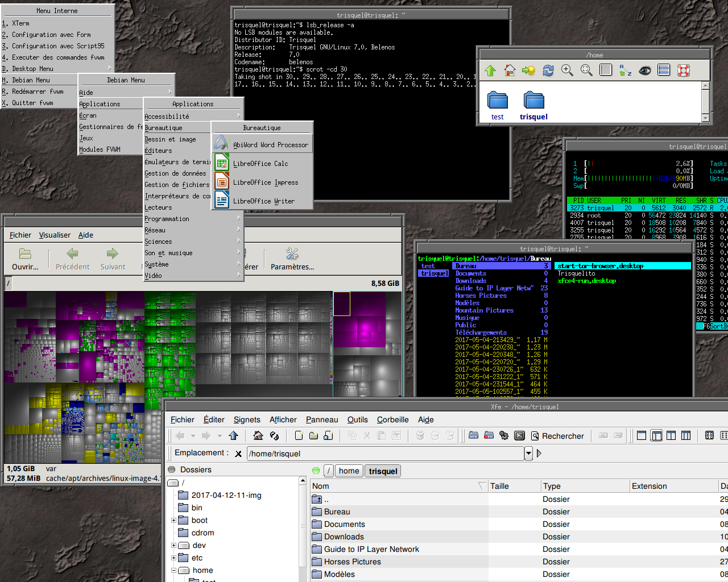728x582 pixels.
Task: Go up a directory in /home window
Action: (490, 70)
